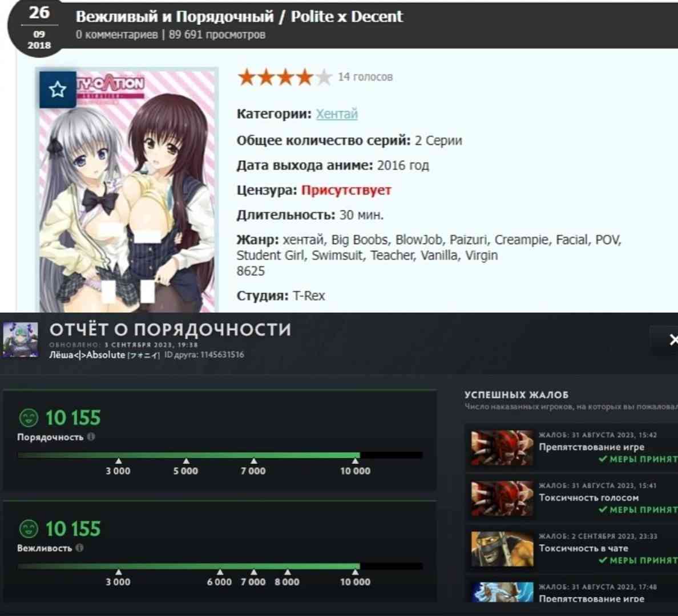Rate with the first orange star

(x=247, y=78)
